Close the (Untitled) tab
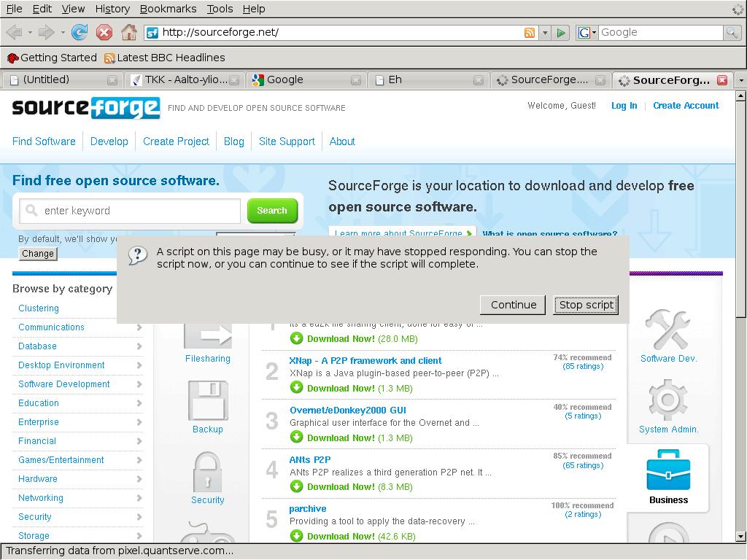Screen dimensions: 747x560 [x=112, y=80]
